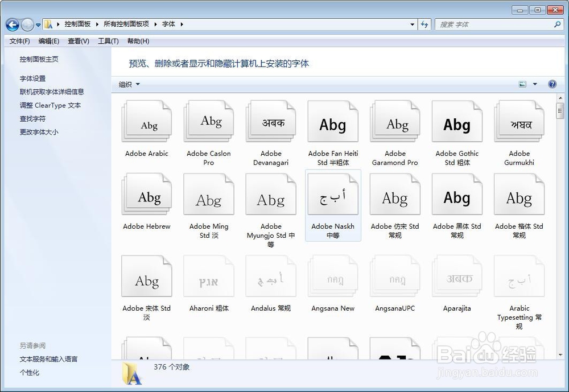Viewport: 569px width, 392px height.
Task: Click inside the search fonts box
Action: (x=495, y=24)
